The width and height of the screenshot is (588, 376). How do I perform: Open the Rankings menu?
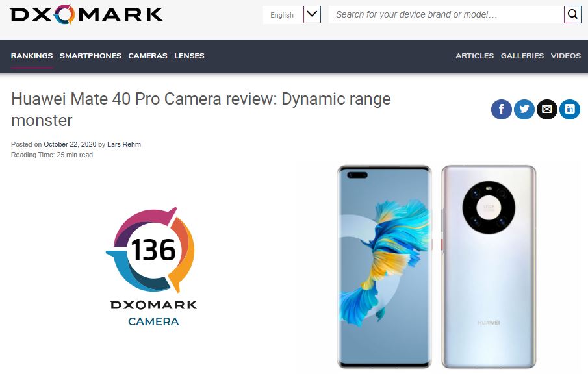click(x=32, y=56)
